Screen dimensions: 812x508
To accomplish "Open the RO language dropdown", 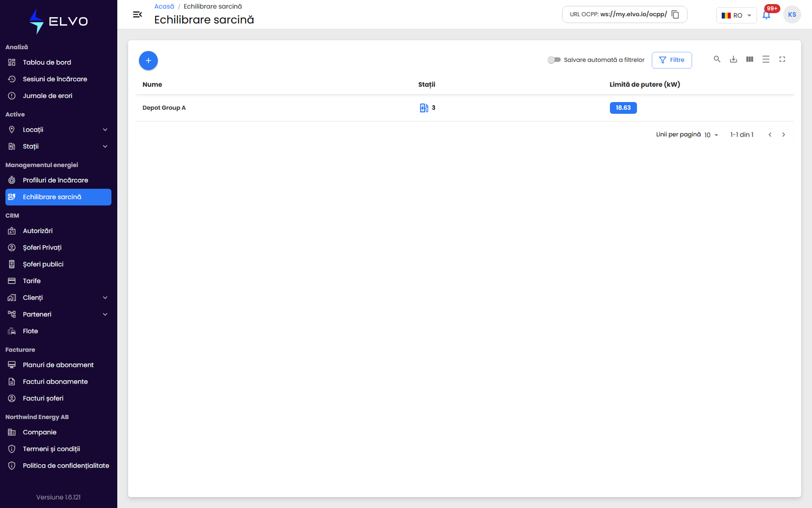I will 736,15.
